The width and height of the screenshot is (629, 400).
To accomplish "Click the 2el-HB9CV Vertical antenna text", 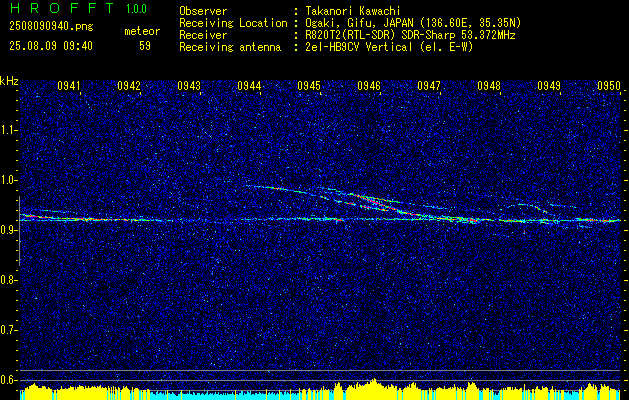I will [x=387, y=47].
